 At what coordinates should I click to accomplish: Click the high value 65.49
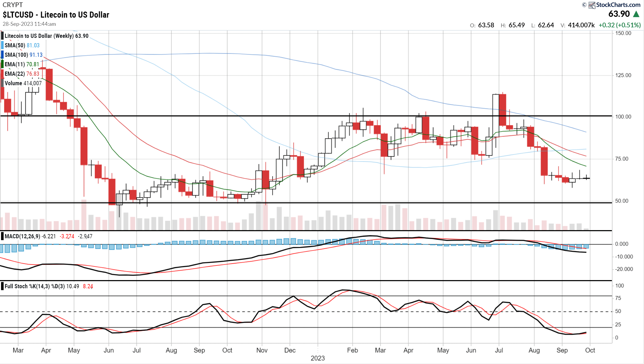click(x=517, y=25)
